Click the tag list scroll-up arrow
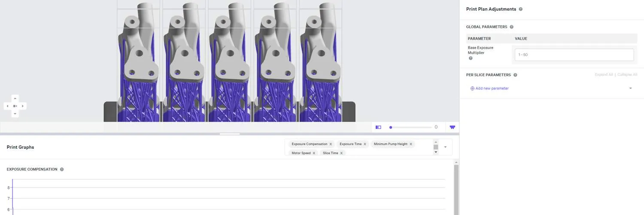Viewport: 644px width, 215px height. (436, 142)
